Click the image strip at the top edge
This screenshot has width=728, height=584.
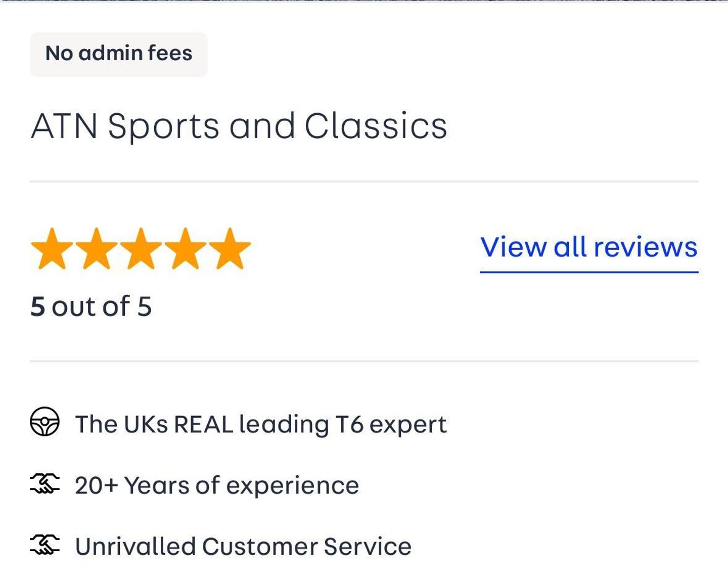coord(364,1)
